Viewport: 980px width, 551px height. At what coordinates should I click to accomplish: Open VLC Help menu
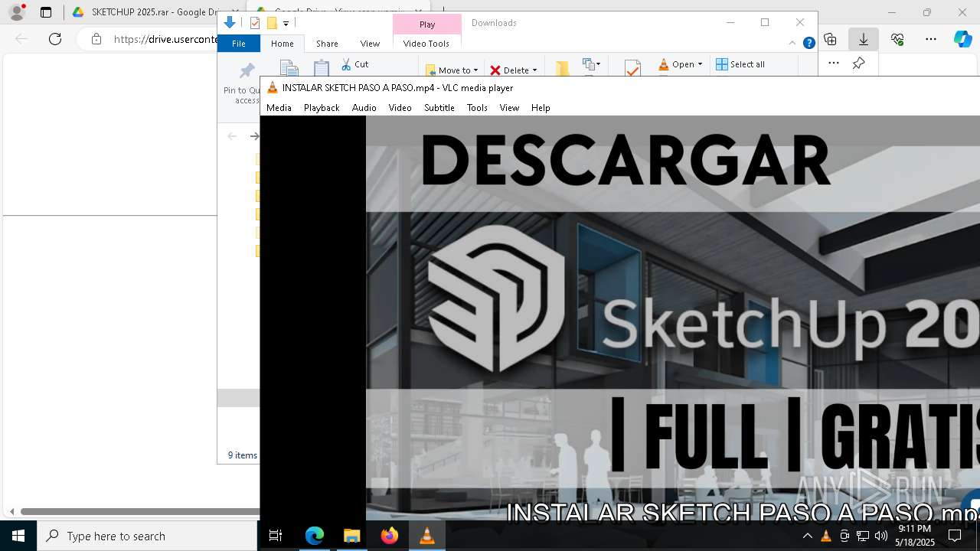541,108
